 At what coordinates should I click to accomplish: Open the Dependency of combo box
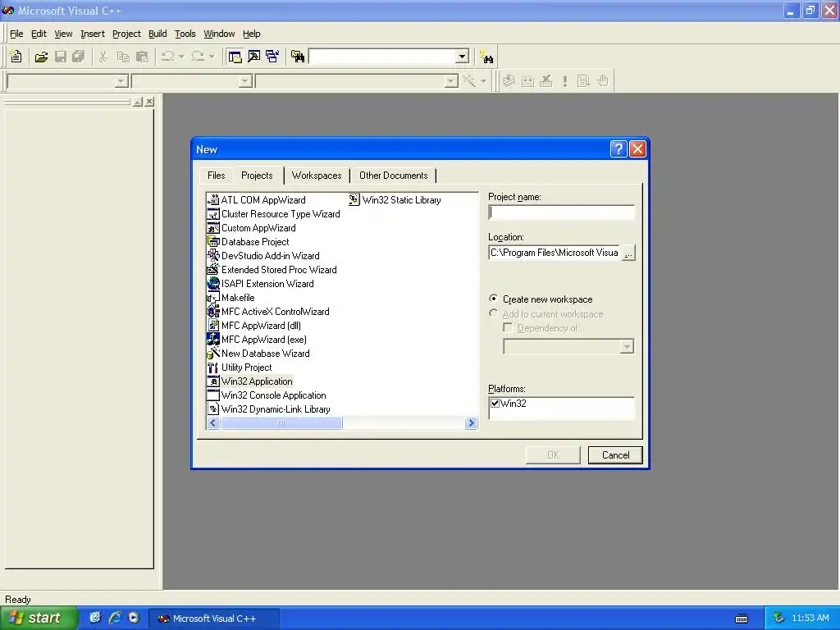(x=568, y=347)
